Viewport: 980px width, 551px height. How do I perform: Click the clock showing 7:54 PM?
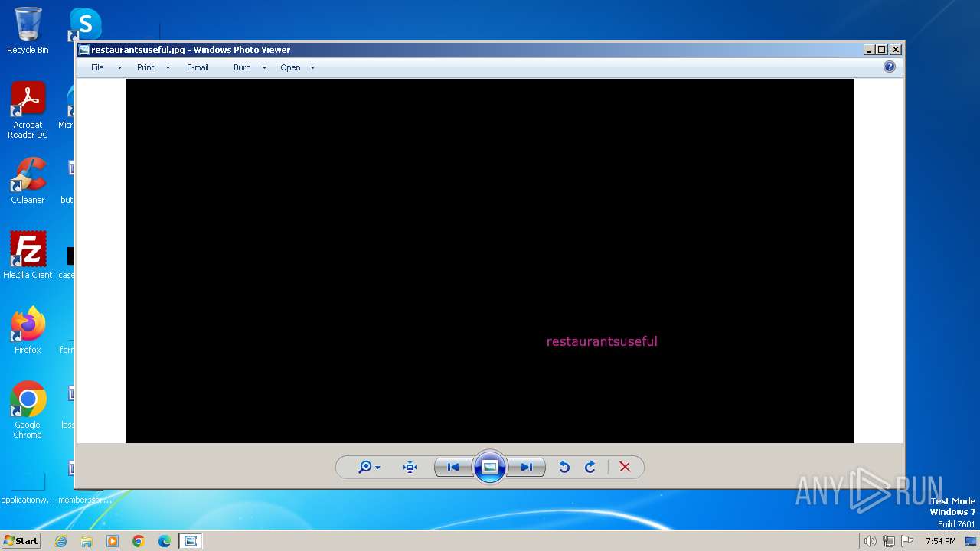pos(940,541)
